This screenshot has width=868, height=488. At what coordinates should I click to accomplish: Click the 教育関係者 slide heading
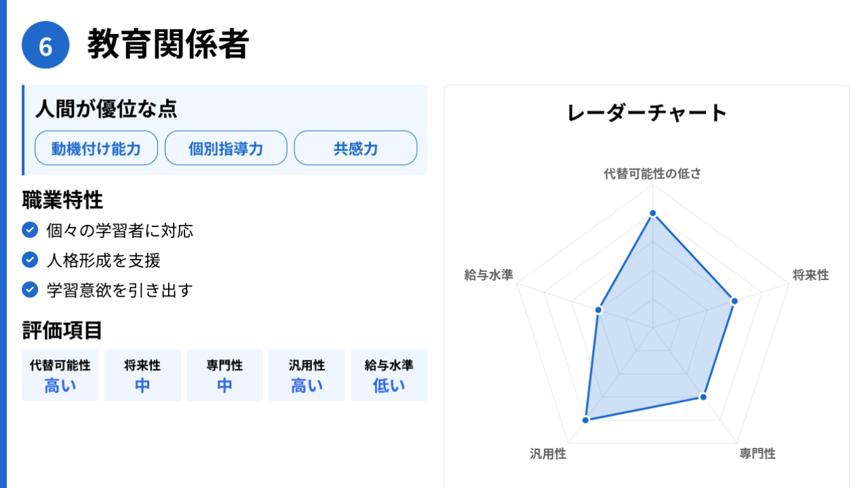[168, 45]
